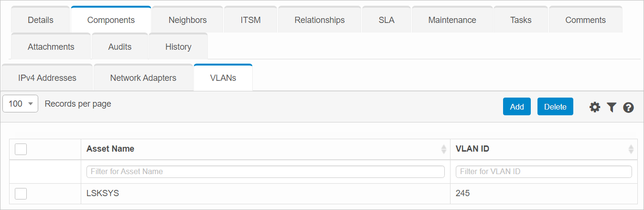644x210 pixels.
Task: Sort by Asset Name column arrows
Action: (x=443, y=149)
